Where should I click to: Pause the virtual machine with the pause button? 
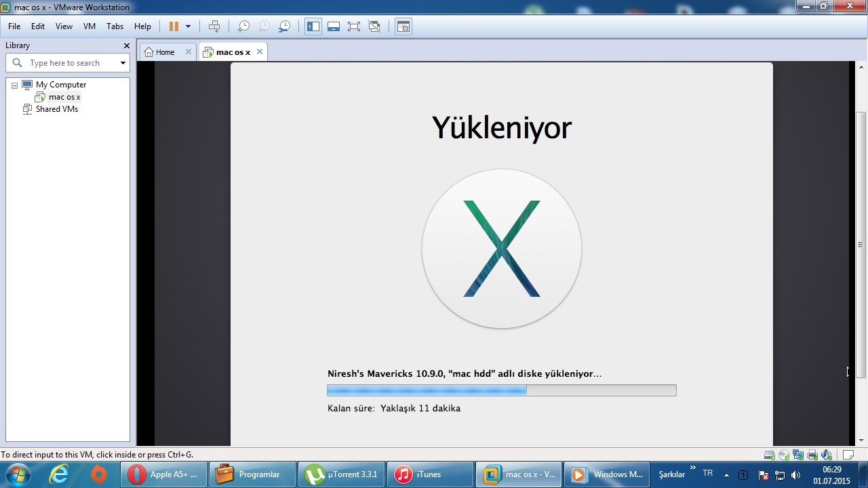(x=174, y=26)
